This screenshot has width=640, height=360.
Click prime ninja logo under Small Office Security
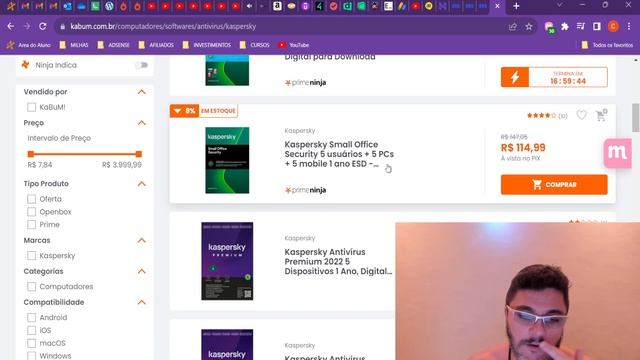click(x=305, y=190)
